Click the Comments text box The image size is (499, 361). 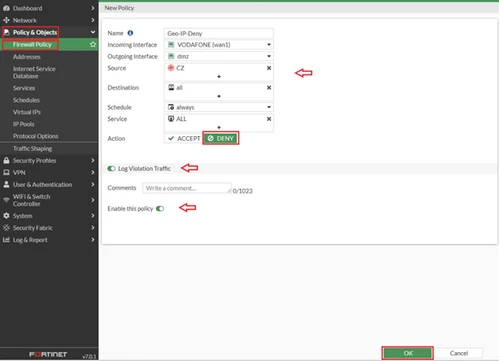[x=187, y=188]
